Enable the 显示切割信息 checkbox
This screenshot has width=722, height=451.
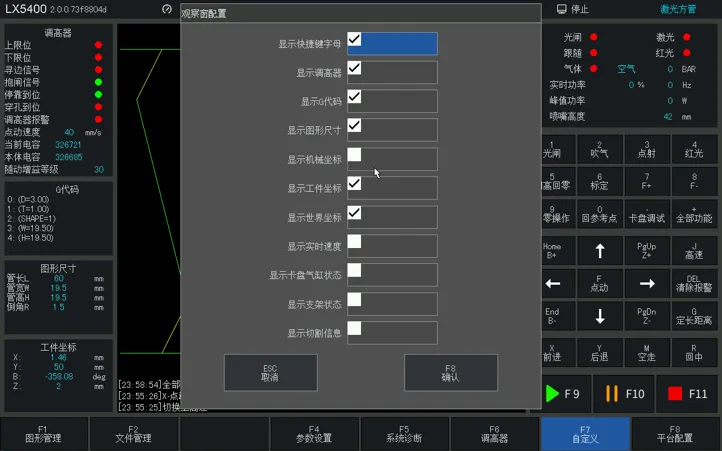click(x=354, y=328)
